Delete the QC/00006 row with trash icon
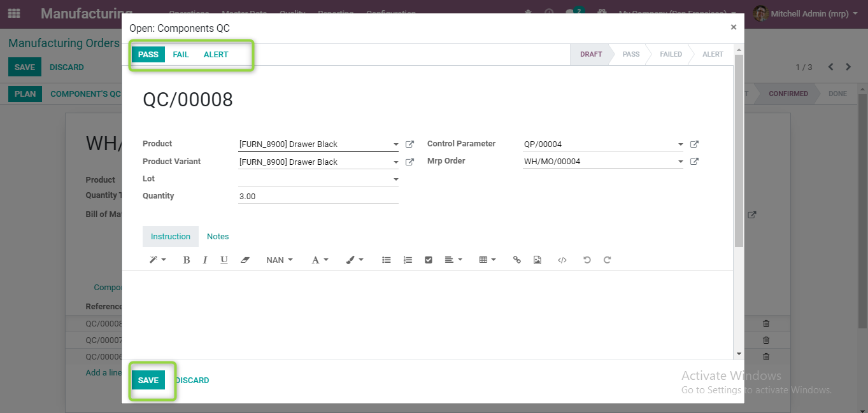Viewport: 868px width, 413px height. [766, 357]
